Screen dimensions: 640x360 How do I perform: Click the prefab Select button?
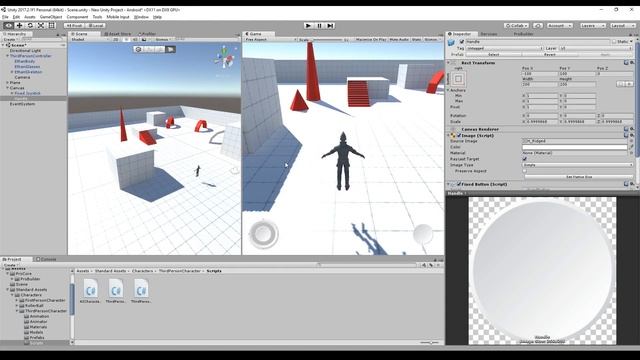click(493, 54)
